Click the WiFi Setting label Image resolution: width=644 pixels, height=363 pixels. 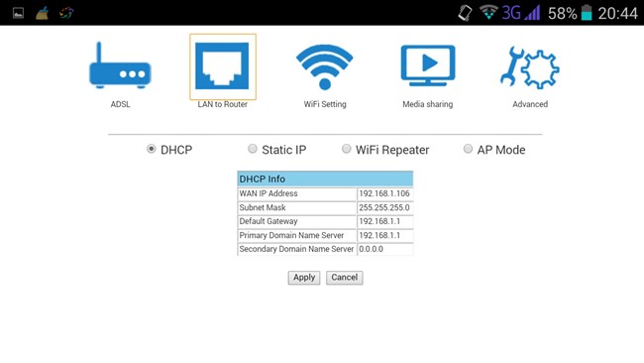pyautogui.click(x=325, y=104)
